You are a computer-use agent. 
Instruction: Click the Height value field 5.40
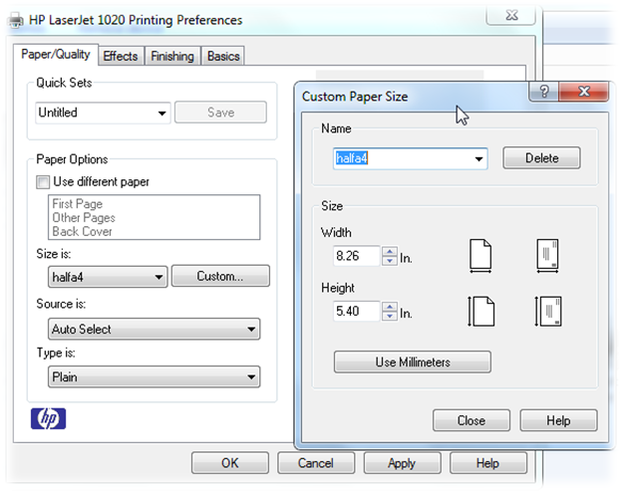tap(356, 311)
